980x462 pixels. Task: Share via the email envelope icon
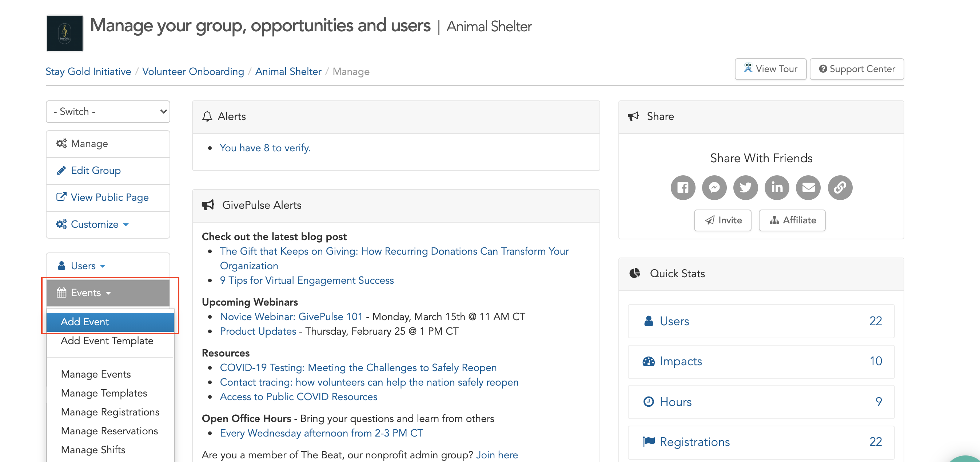808,188
